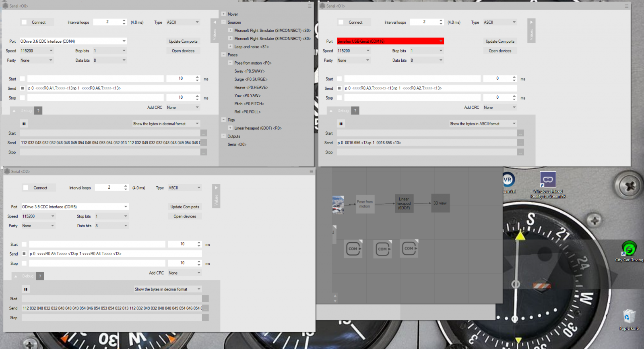Click Open devices in Serial O1
Screen dimensions: 644x349
pyautogui.click(x=500, y=51)
